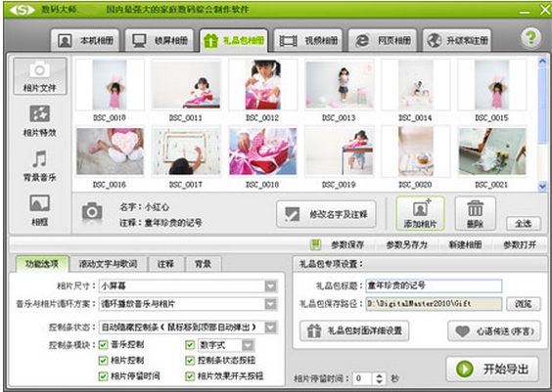Click the camera icon beside 名字
Image resolution: width=552 pixels, height=392 pixels.
[x=92, y=212]
